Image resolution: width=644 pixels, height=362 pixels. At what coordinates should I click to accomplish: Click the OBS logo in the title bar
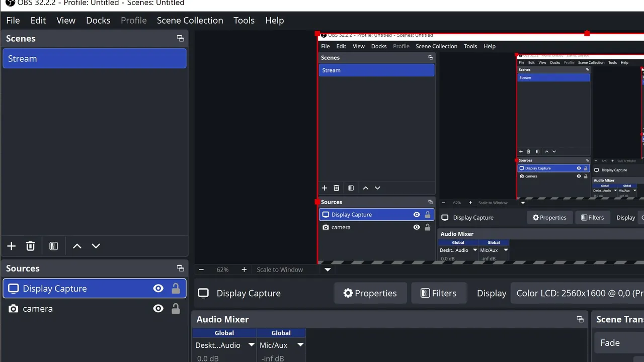(10, 3)
